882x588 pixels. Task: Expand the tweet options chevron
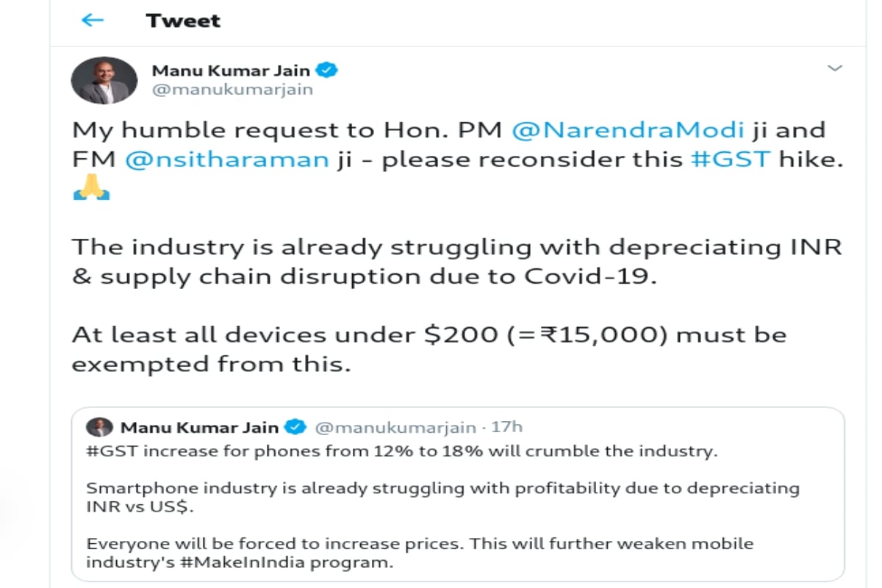tap(834, 68)
